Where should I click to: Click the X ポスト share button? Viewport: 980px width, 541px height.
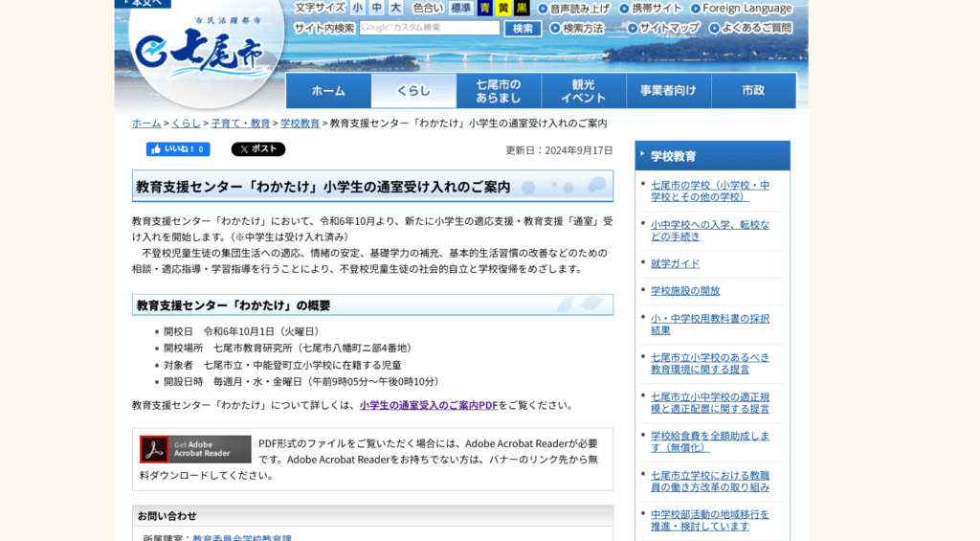coord(257,149)
